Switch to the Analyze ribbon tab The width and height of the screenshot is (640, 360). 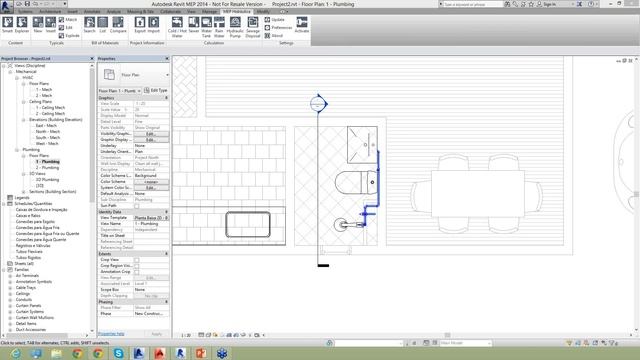[114, 11]
